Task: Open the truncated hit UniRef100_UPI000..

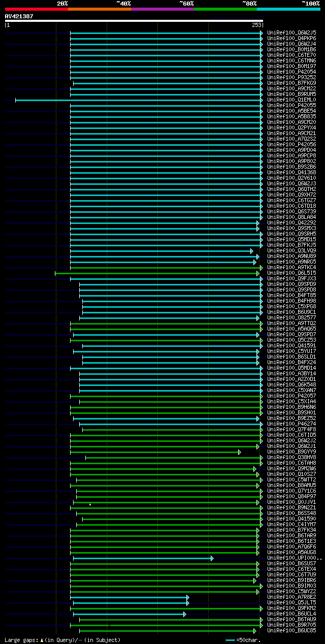Action: [x=295, y=558]
